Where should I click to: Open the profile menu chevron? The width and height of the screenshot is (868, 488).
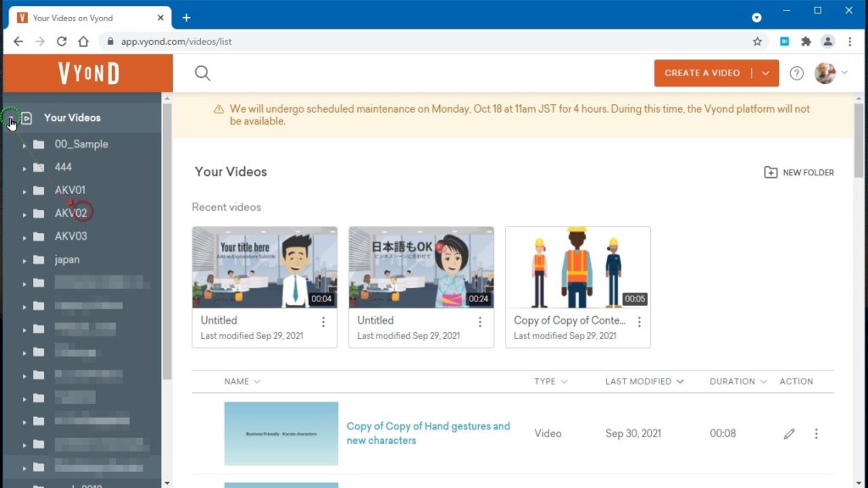(844, 73)
